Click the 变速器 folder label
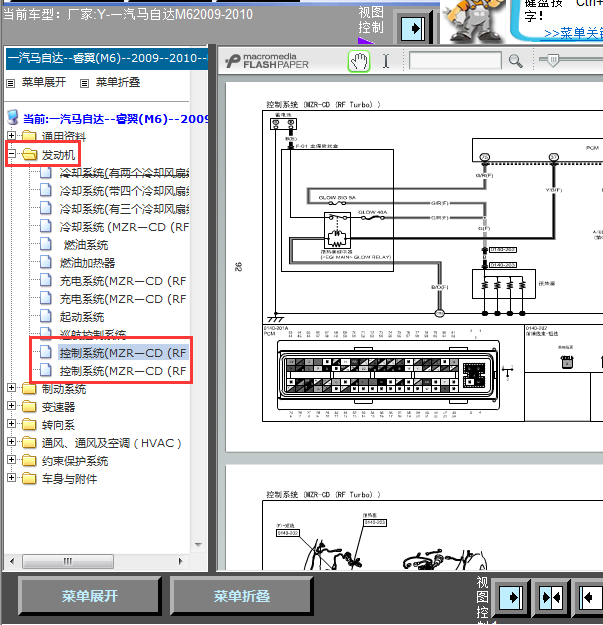Image resolution: width=603 pixels, height=625 pixels. pyautogui.click(x=58, y=407)
